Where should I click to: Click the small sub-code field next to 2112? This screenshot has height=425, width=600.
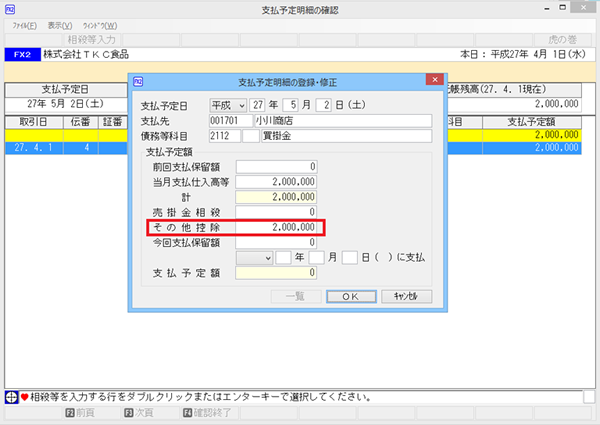click(x=251, y=136)
